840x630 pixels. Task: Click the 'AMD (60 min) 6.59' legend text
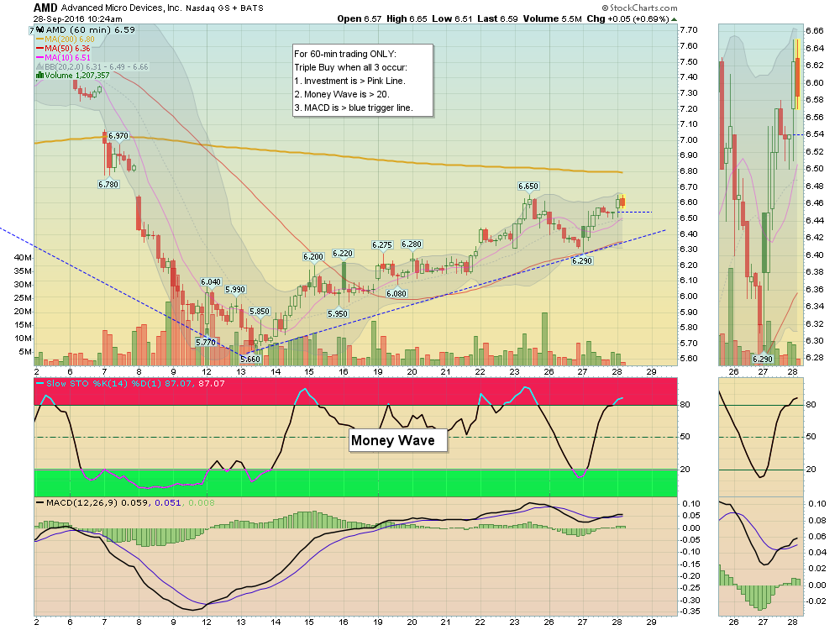[91, 30]
